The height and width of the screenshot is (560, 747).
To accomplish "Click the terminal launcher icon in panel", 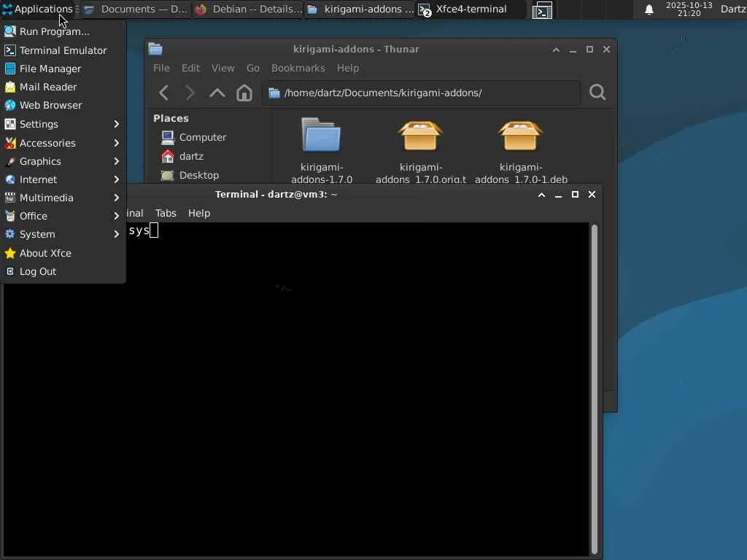I will [542, 10].
